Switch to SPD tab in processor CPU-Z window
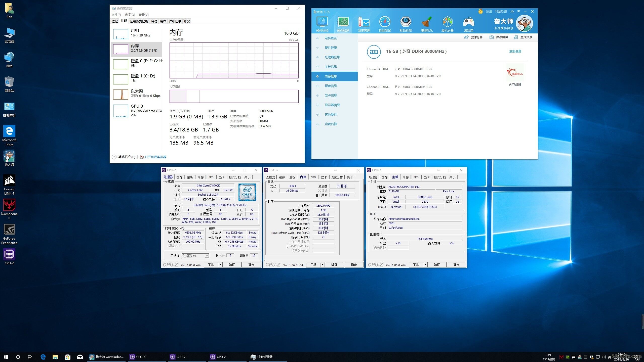Viewport: 644px width, 362px height. [x=211, y=177]
